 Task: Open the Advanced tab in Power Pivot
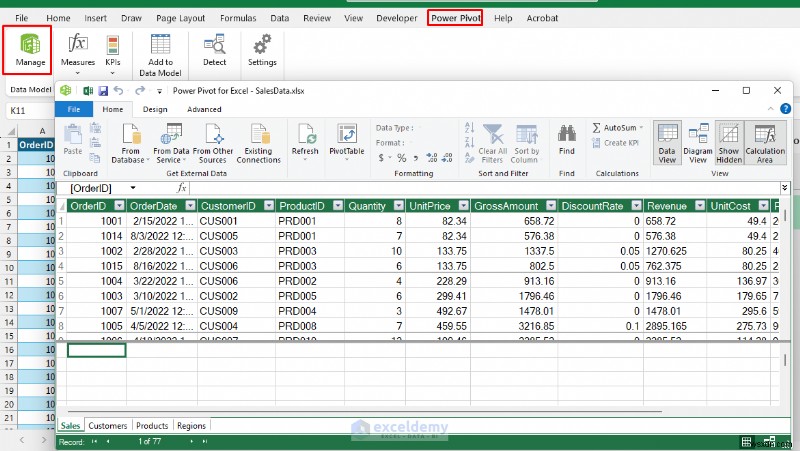click(204, 109)
